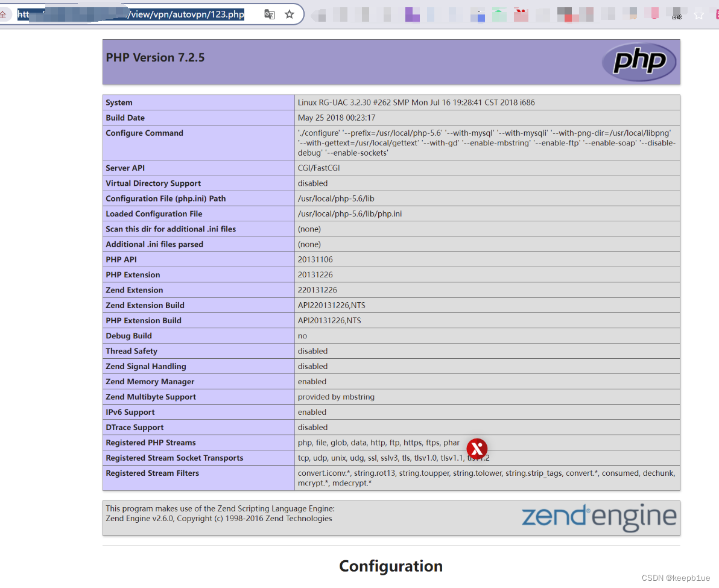Select the 'Debug Build' row label
This screenshot has height=588, width=719.
tap(129, 336)
